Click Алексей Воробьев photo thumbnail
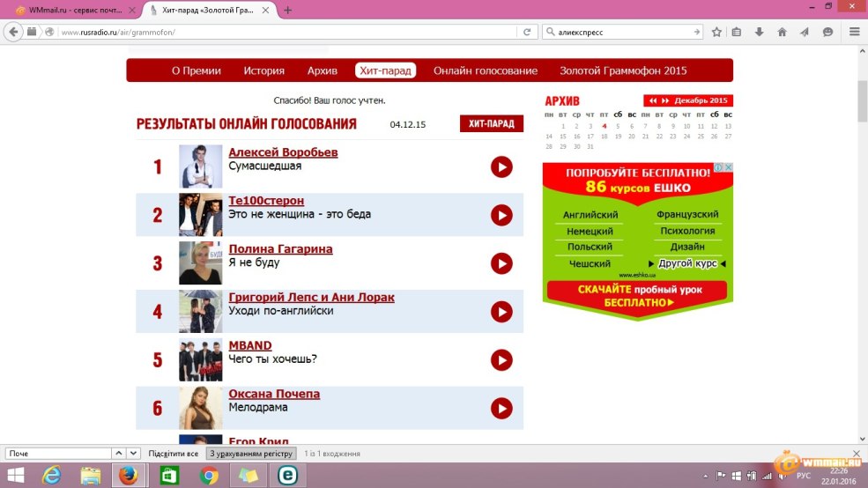 point(200,166)
